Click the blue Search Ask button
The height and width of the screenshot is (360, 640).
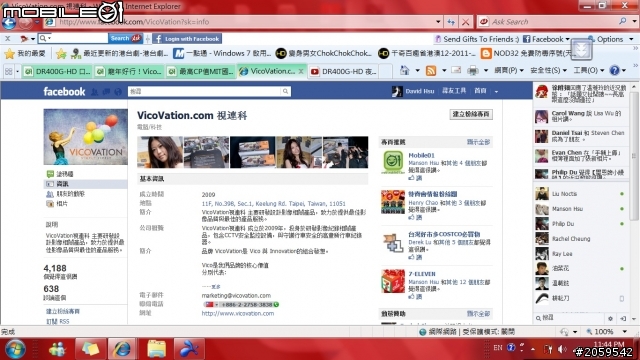click(x=125, y=38)
